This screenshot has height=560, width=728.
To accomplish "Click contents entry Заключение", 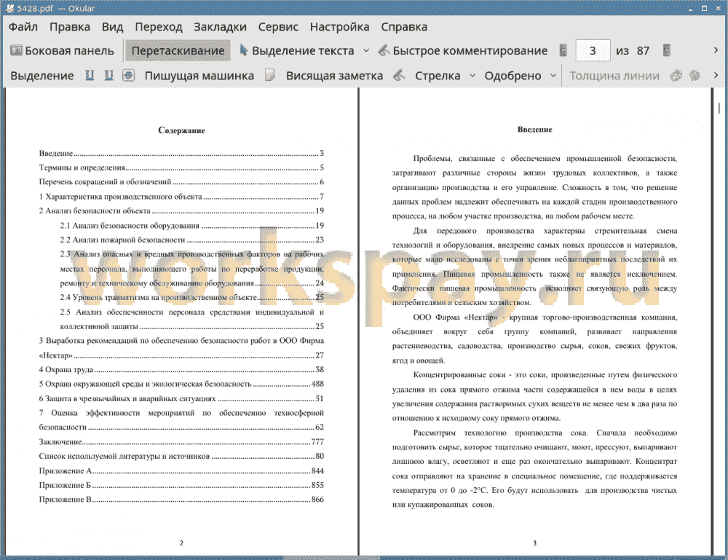I will point(181,441).
